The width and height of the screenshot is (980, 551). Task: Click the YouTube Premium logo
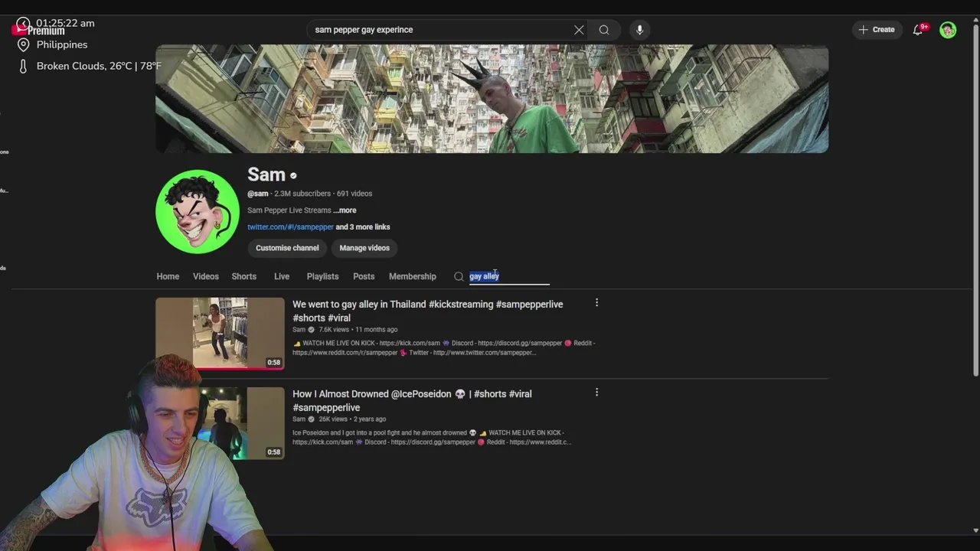(40, 31)
